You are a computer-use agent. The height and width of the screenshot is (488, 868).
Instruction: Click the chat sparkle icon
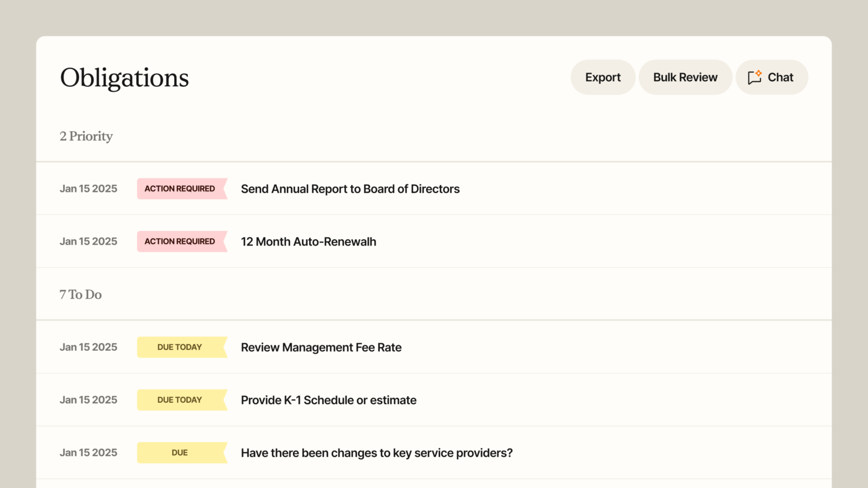[x=755, y=77]
